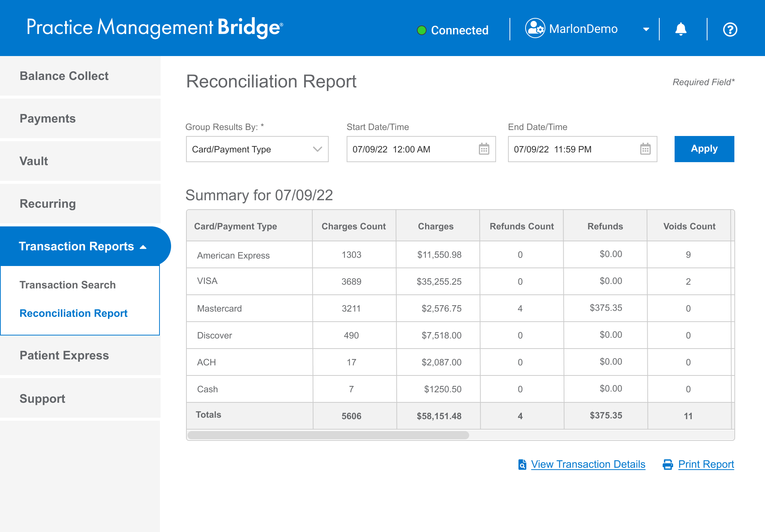Viewport: 765px width, 532px height.
Task: Click into the Start Date/Time input field
Action: click(x=411, y=149)
